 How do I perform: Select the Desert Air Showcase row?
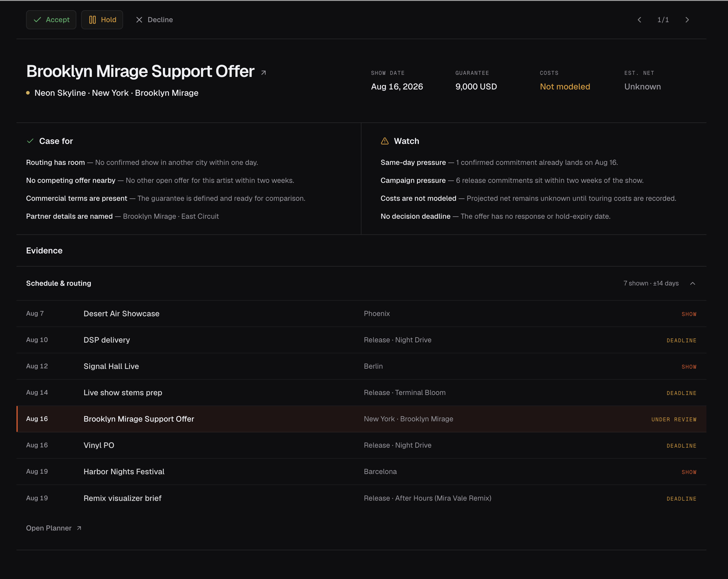(361, 314)
